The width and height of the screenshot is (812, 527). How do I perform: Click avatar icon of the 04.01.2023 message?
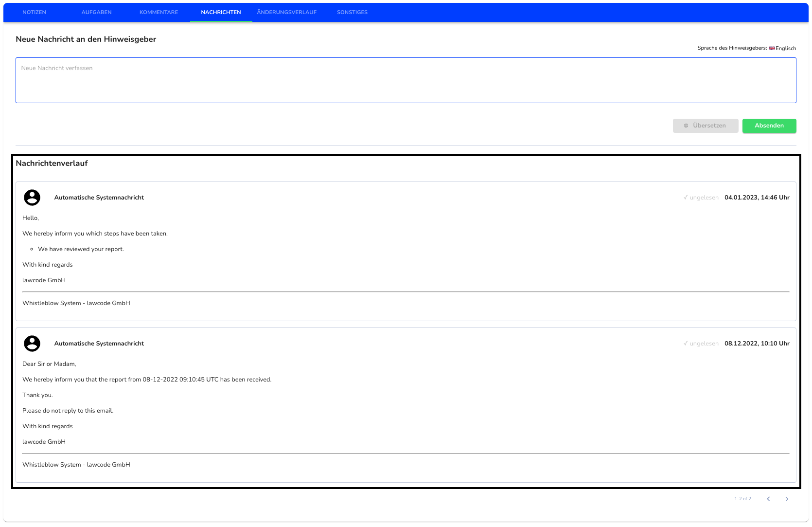tap(32, 198)
